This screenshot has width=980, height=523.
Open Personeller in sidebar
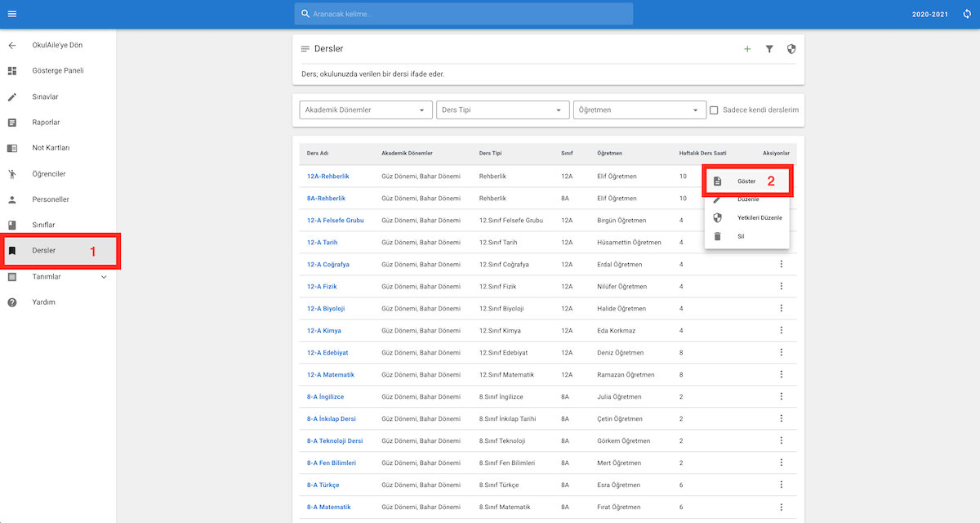point(58,199)
